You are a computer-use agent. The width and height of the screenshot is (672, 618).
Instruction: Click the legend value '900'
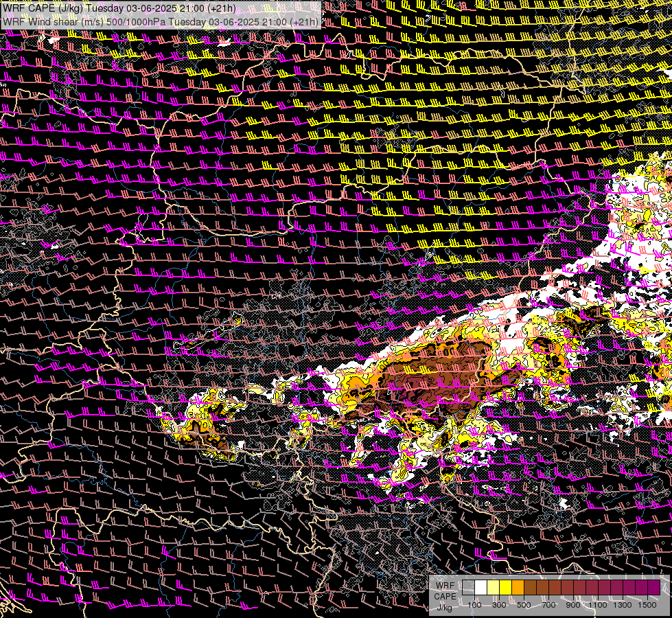click(573, 605)
